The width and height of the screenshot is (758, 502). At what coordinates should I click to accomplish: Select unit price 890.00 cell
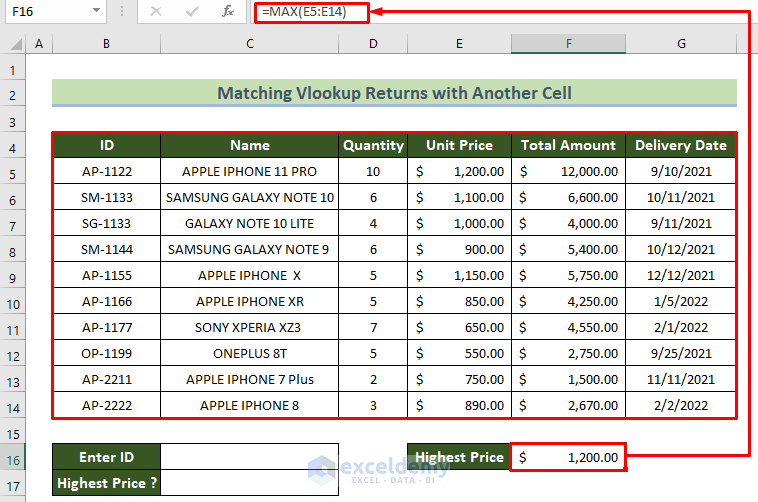[459, 405]
